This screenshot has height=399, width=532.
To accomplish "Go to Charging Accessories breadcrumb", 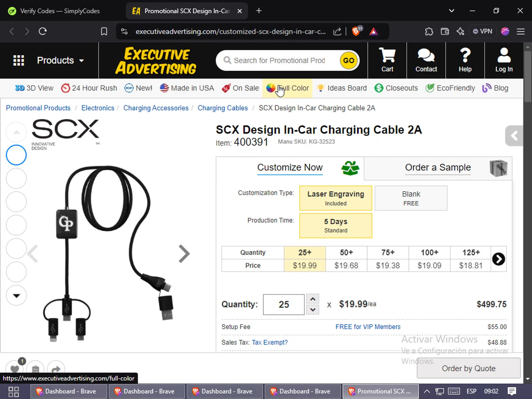I will (156, 108).
